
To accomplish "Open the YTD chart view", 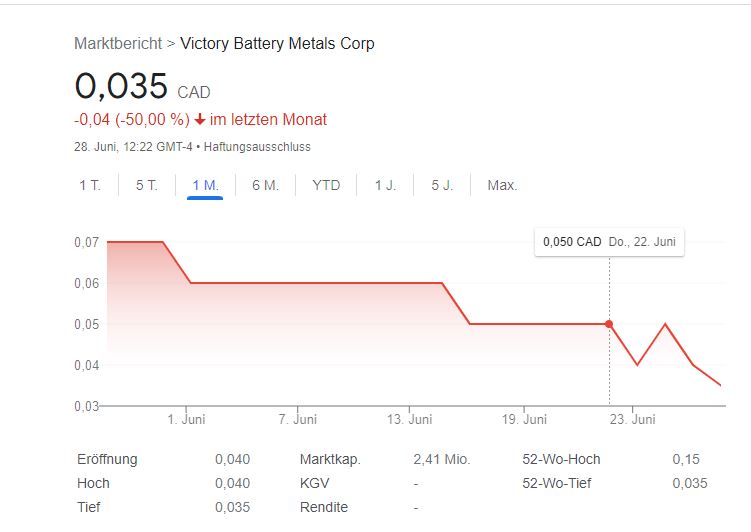I will click(326, 185).
